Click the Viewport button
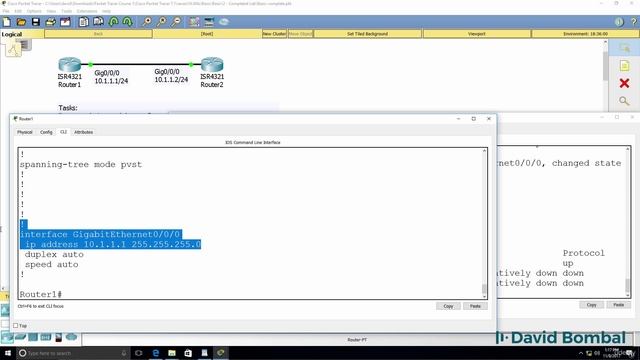640x360 pixels. (x=477, y=34)
